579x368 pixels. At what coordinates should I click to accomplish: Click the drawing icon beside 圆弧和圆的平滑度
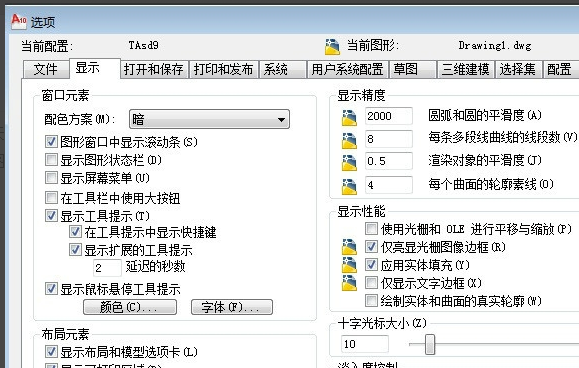(349, 118)
